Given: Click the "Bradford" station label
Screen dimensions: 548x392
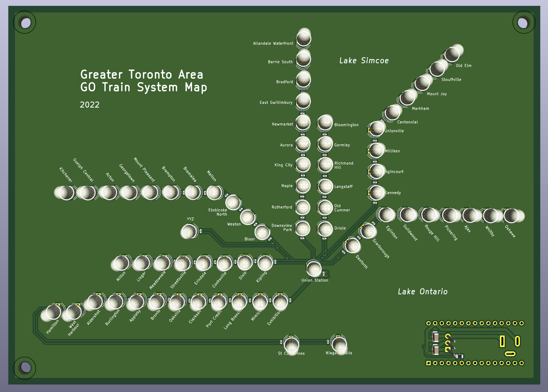Looking at the screenshot, I should 285,82.
